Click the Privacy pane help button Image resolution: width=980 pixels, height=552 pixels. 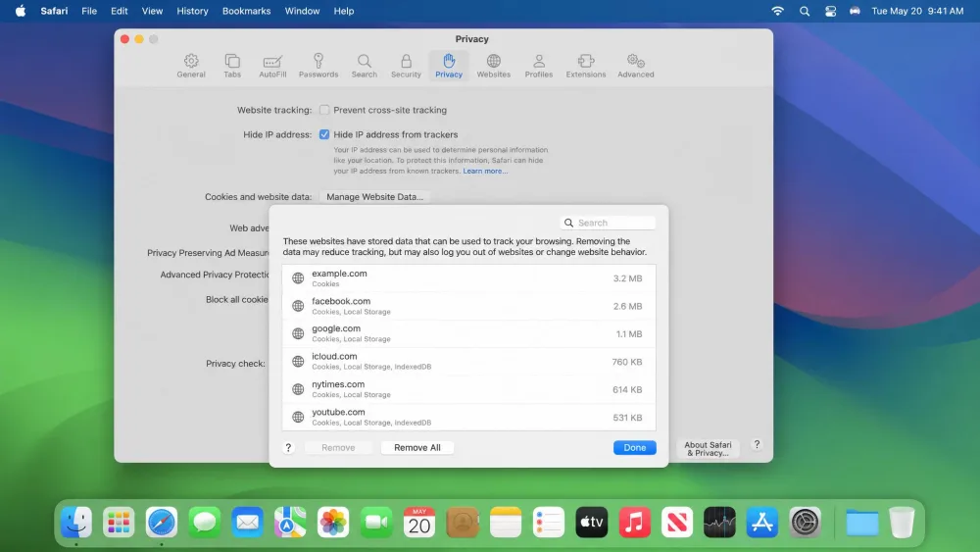pos(757,444)
